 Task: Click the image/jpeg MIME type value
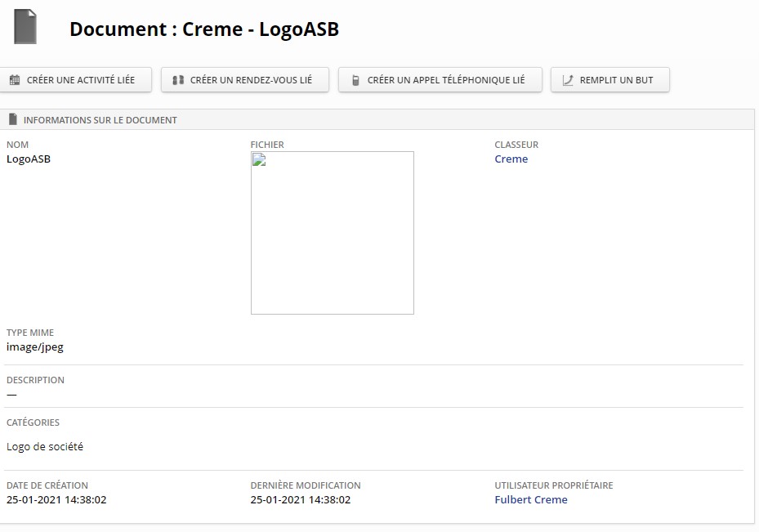pyautogui.click(x=35, y=346)
